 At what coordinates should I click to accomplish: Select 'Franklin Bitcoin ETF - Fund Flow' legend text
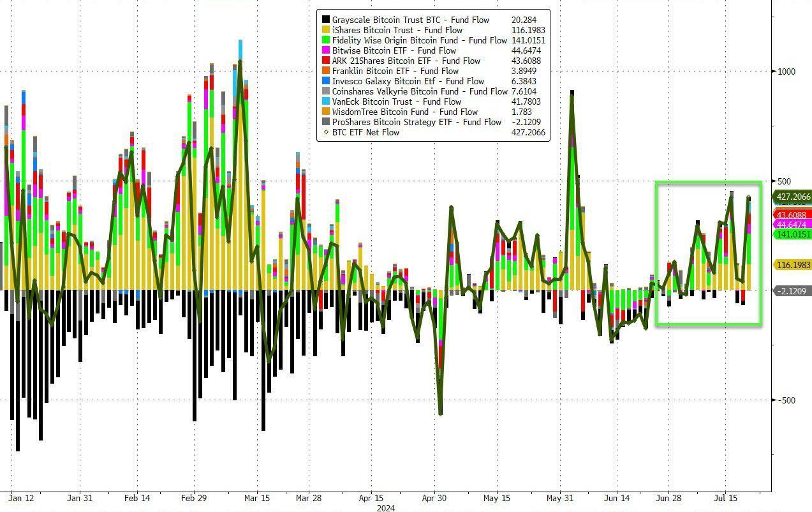tap(395, 71)
